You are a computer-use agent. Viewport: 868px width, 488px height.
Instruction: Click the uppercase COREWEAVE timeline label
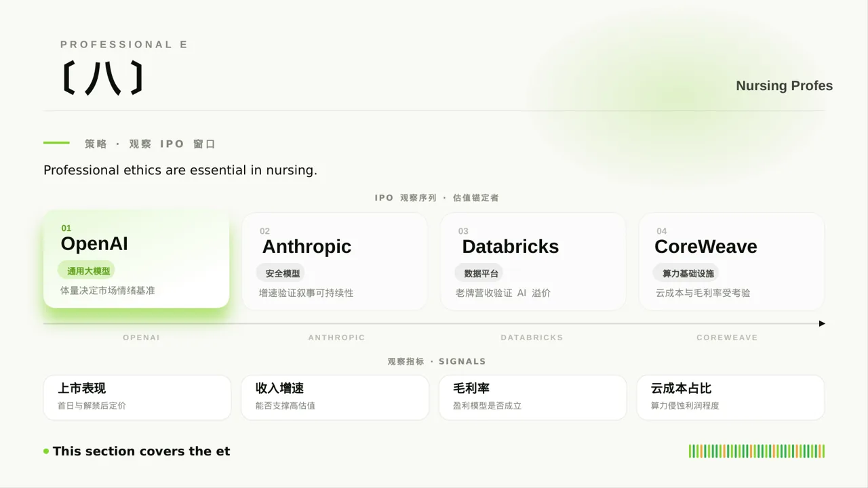click(727, 338)
